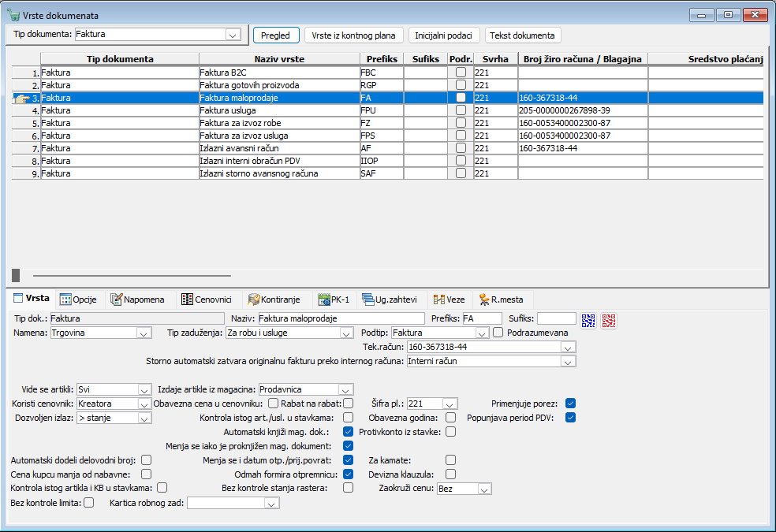Click the grid's horizontal scrollbar
The width and height of the screenshot is (776, 532).
[x=132, y=275]
